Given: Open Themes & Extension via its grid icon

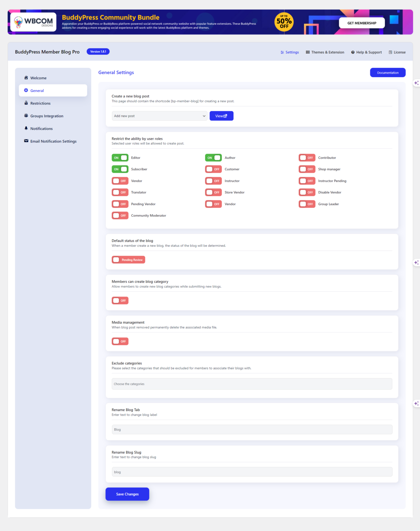Looking at the screenshot, I should [x=308, y=52].
